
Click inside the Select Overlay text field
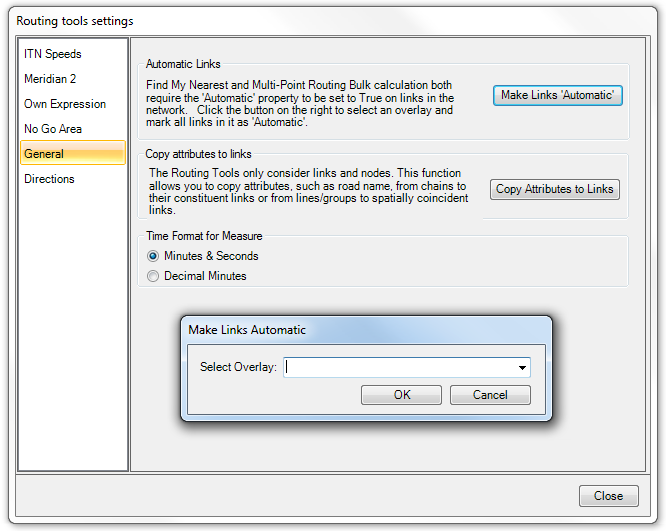pos(398,368)
